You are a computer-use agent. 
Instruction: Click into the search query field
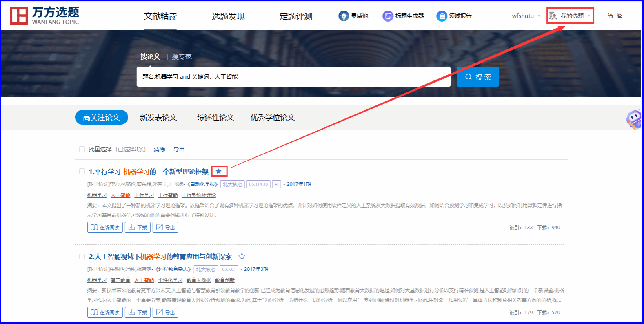tap(293, 77)
